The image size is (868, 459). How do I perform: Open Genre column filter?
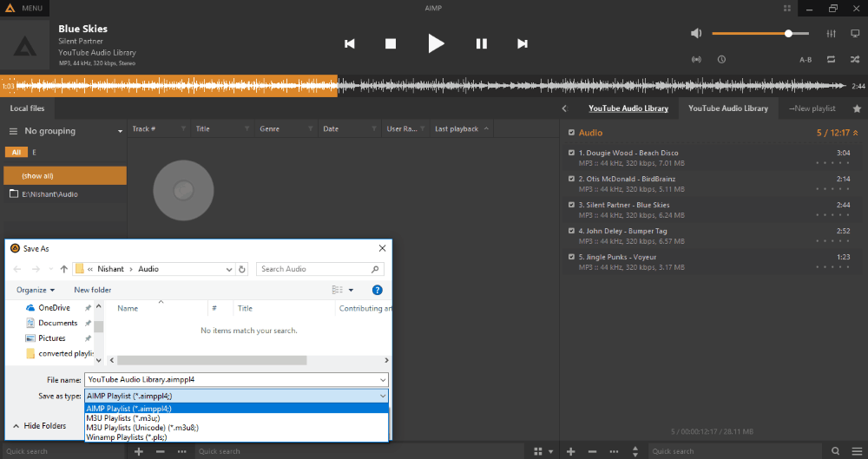point(311,129)
